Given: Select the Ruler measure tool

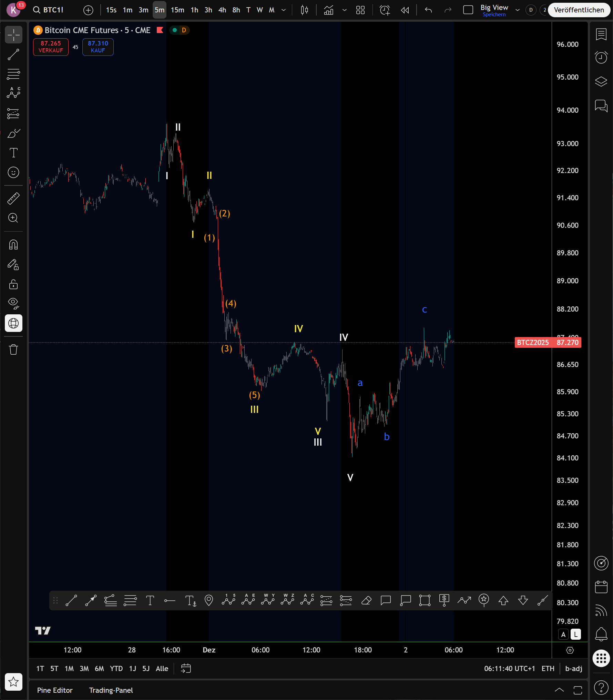Looking at the screenshot, I should (13, 199).
